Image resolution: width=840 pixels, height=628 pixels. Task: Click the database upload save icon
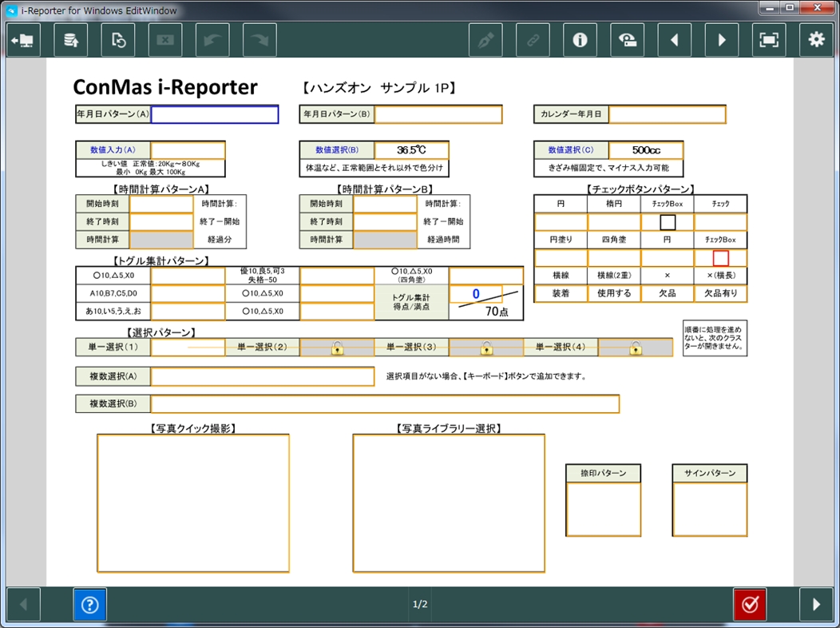71,40
